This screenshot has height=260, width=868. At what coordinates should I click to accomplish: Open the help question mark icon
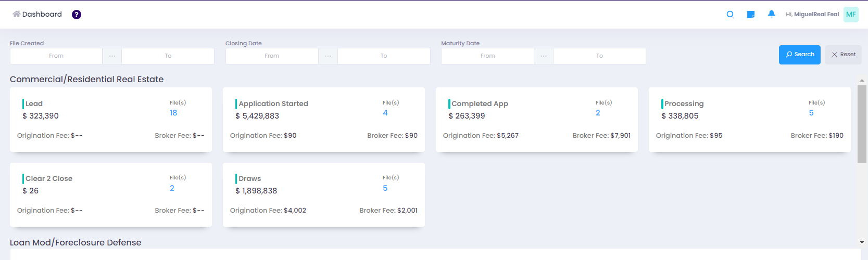[77, 15]
